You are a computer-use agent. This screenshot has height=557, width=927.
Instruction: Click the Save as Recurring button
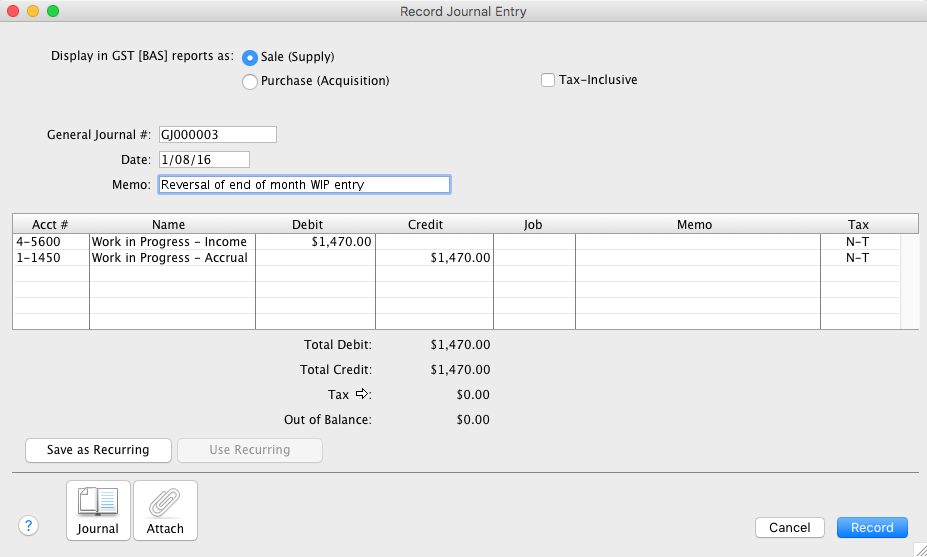pyautogui.click(x=98, y=450)
